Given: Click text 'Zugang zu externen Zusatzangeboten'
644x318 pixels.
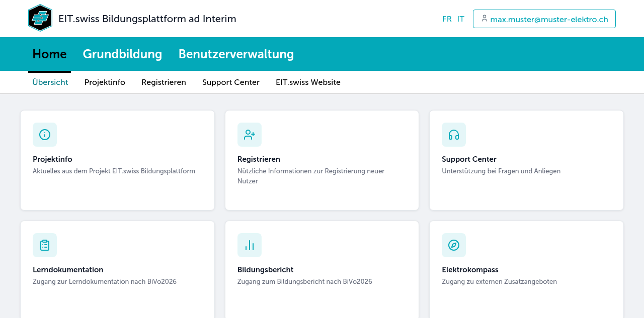Looking at the screenshot, I should 499,282.
